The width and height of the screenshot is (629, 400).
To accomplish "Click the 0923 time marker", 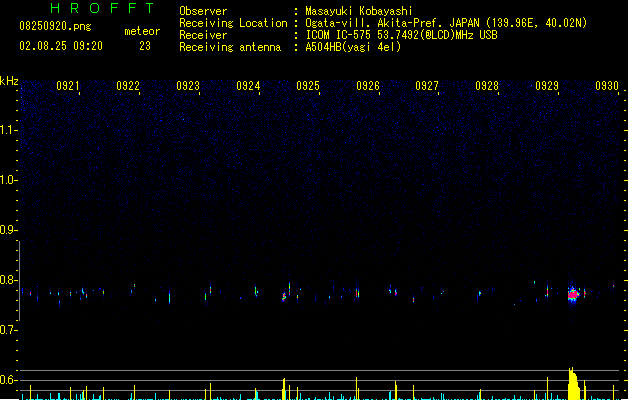I will (x=188, y=86).
